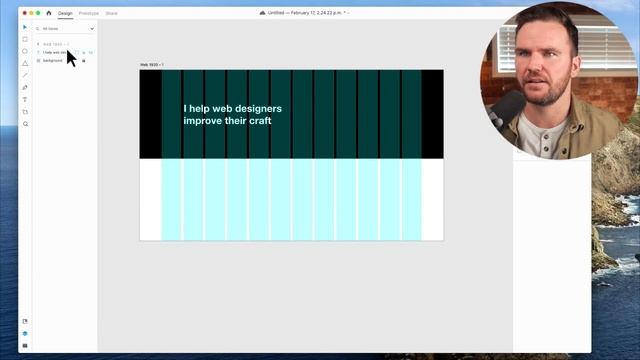Click the Web 1920 artboard title label
This screenshot has width=640, height=360.
click(152, 65)
